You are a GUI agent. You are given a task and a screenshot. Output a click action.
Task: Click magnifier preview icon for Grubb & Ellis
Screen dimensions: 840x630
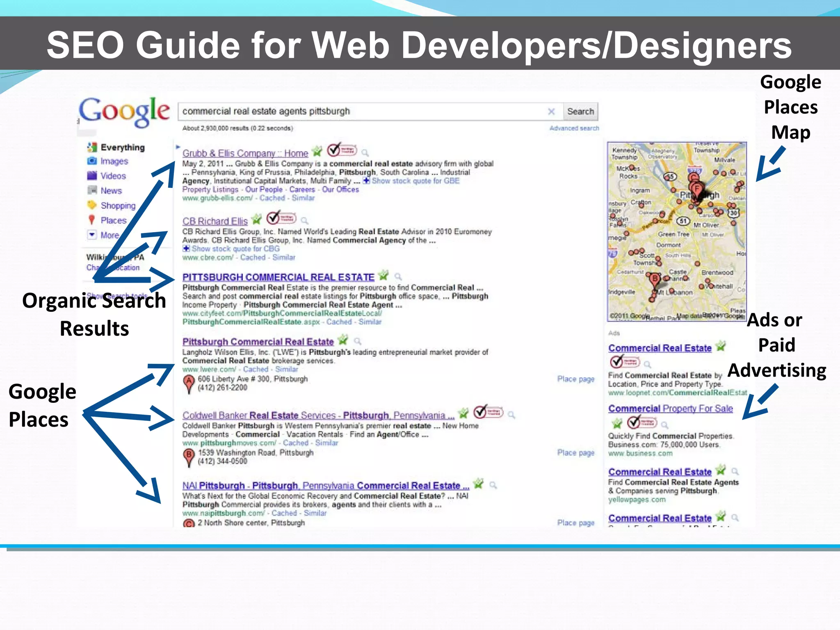point(365,153)
